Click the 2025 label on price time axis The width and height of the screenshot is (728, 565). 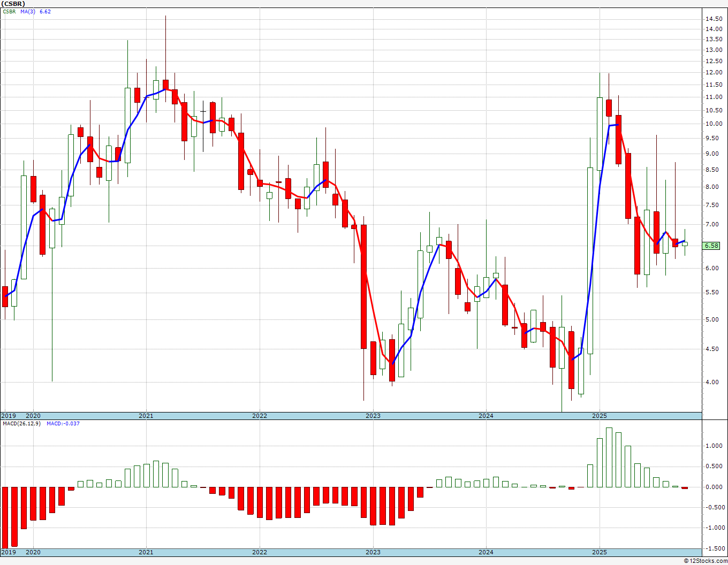tap(600, 416)
